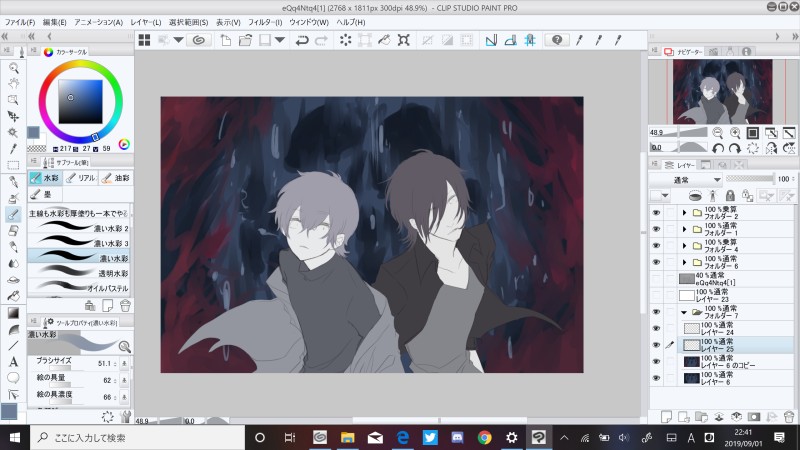The height and width of the screenshot is (450, 800).
Task: Select the Balloon tool
Action: pos(13,378)
